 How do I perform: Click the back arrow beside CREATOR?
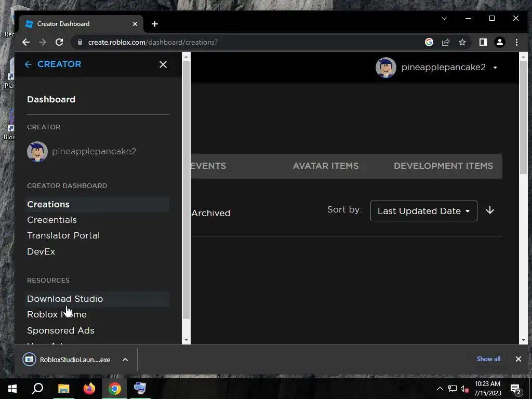28,64
